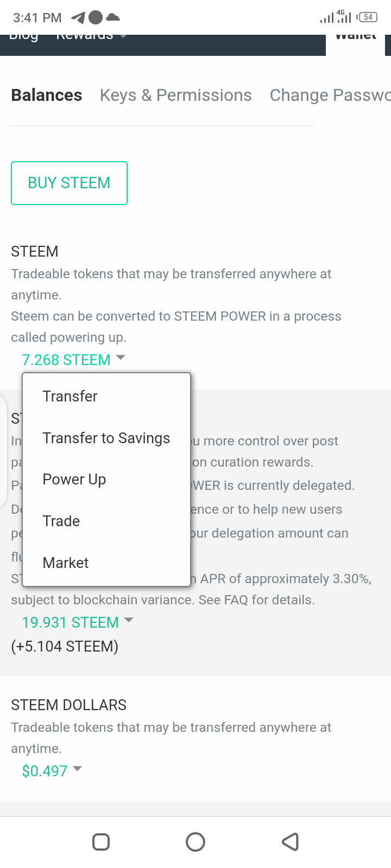Open the Change Password tab
Screen dimensions: 391x868
pos(330,95)
